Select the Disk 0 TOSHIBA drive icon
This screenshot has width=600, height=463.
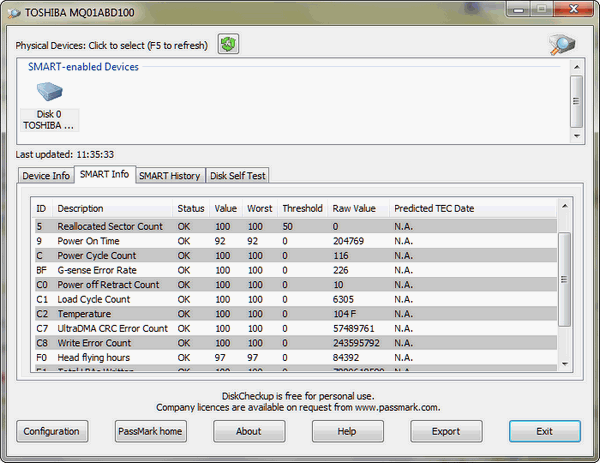[49, 106]
